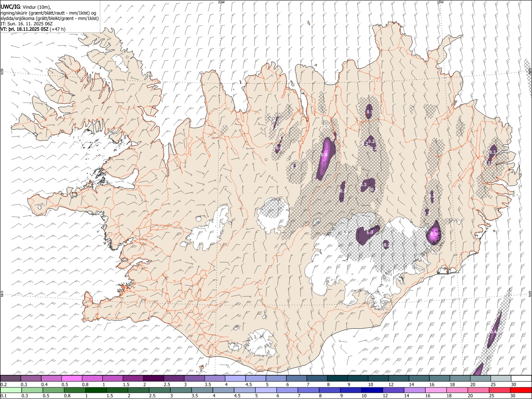Click the light purple 14 rain legend swatch
The image size is (532, 399).
pyautogui.click(x=414, y=390)
